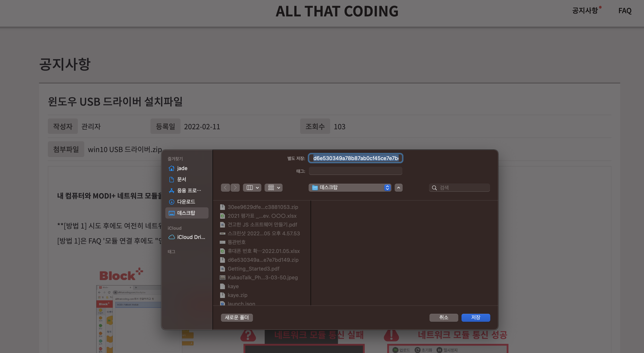Screen dimensions: 644x353
Task: Open the FAQ menu in header
Action: [625, 10]
